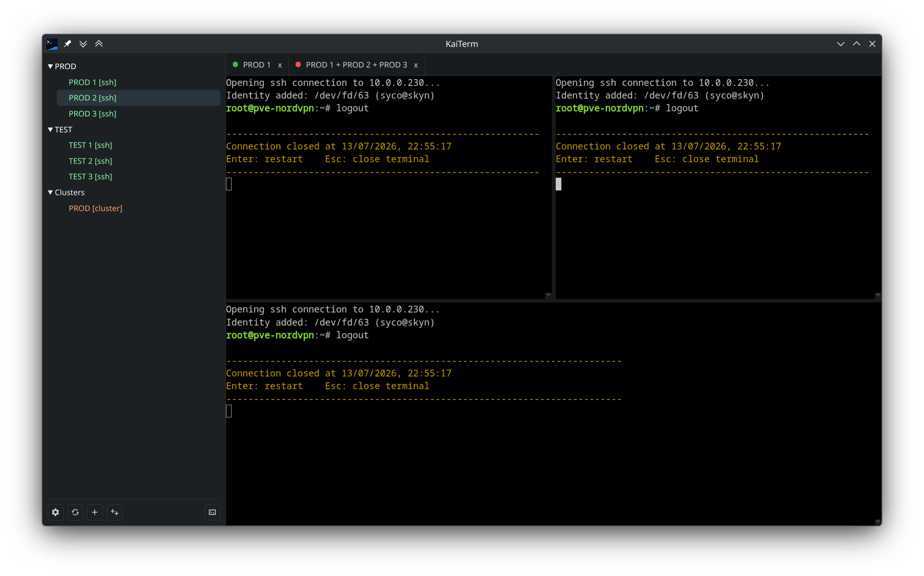Focus the top-right terminal pane cursor

pos(558,184)
